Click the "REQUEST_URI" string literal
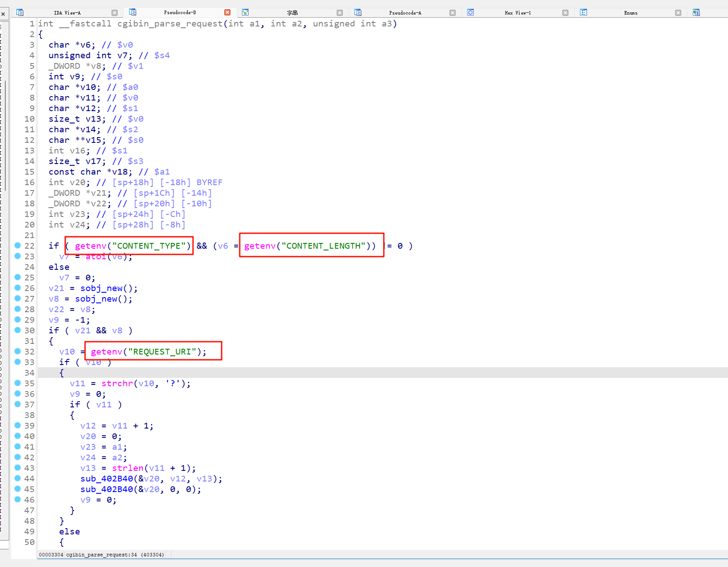The width and height of the screenshot is (728, 567). click(162, 351)
